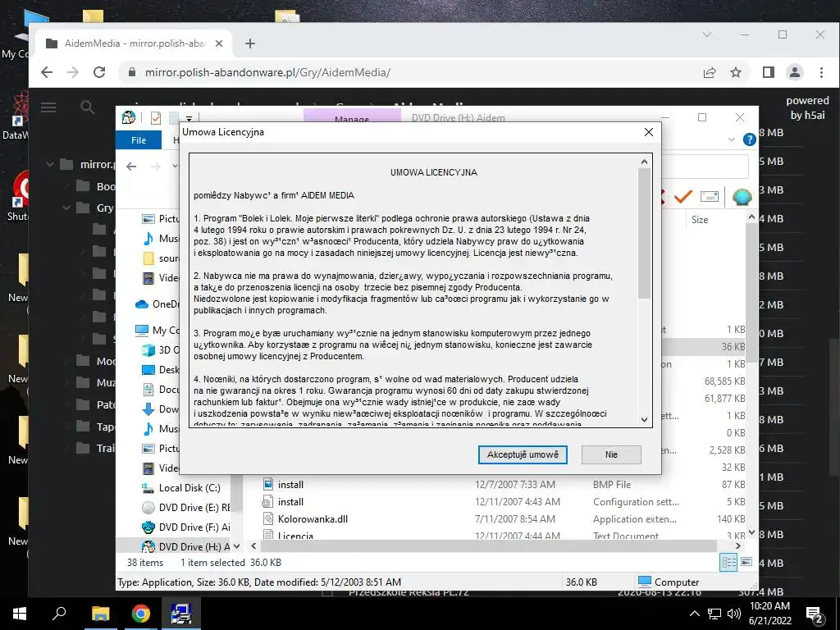Screen dimensions: 840x630
Task: Sort by the Size column header
Action: [x=700, y=220]
